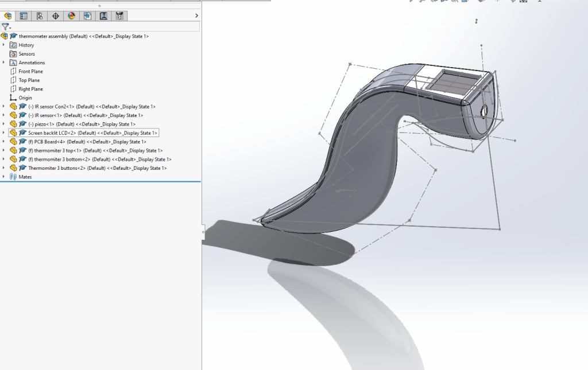Viewport: 588px width, 370px height.
Task: Click the CAM mill tool tab icon
Action: (x=119, y=16)
